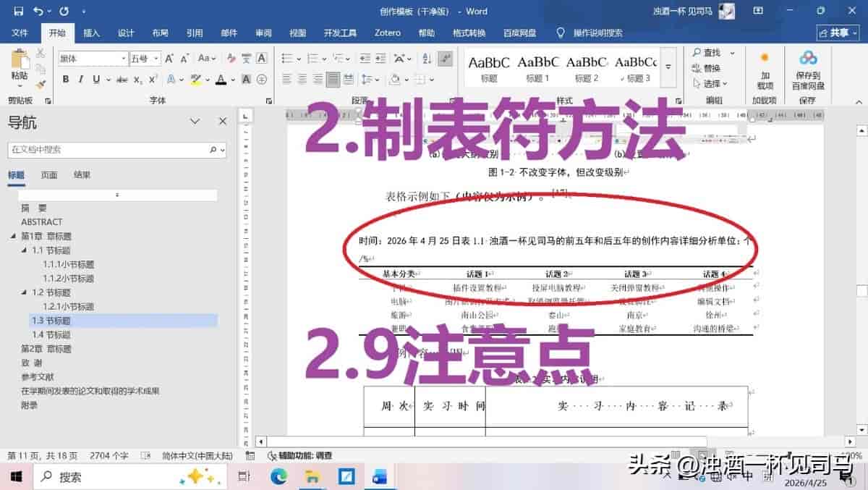Toggle show paragraph marks

[x=446, y=58]
